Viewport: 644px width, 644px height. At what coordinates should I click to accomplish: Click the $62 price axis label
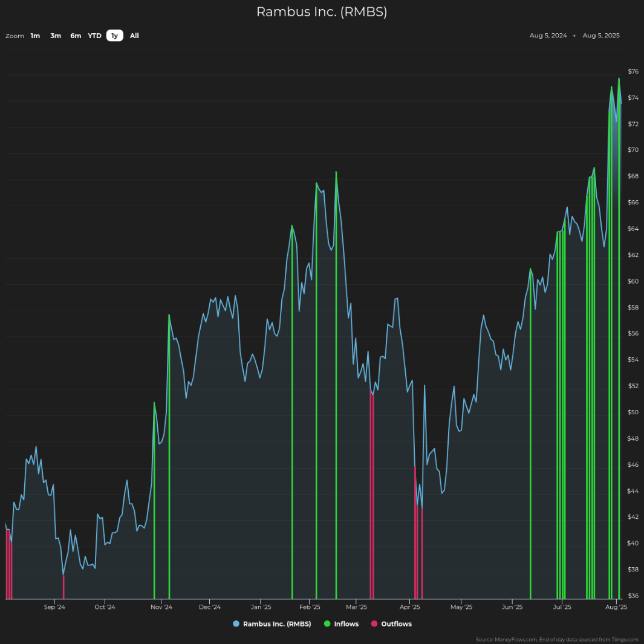point(633,255)
